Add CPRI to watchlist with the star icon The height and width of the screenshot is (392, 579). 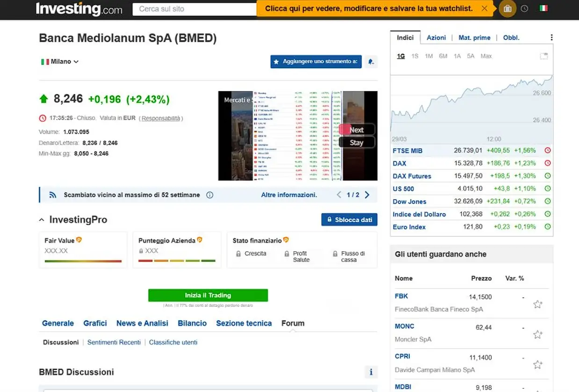point(538,365)
